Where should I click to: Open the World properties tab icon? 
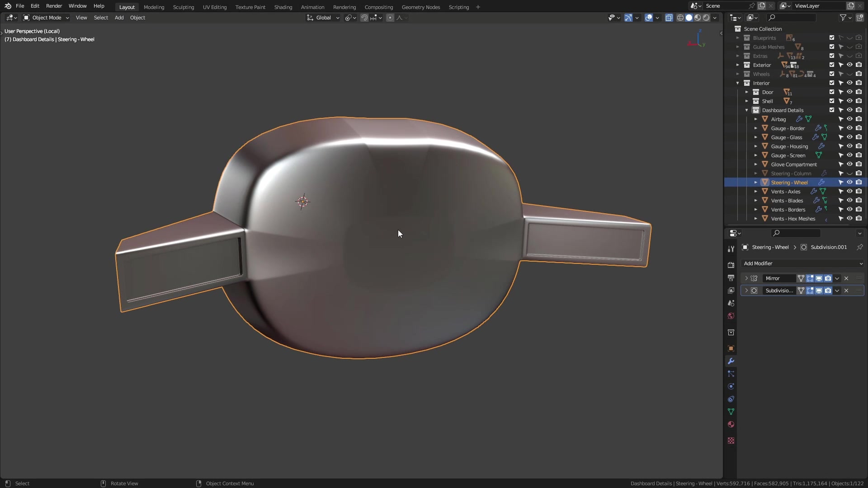[x=731, y=316]
